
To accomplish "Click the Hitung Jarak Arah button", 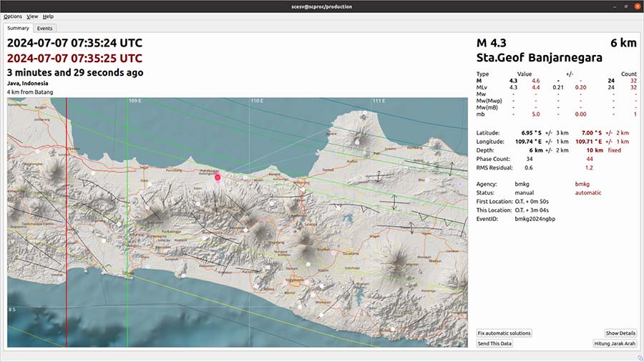I will pyautogui.click(x=615, y=343).
